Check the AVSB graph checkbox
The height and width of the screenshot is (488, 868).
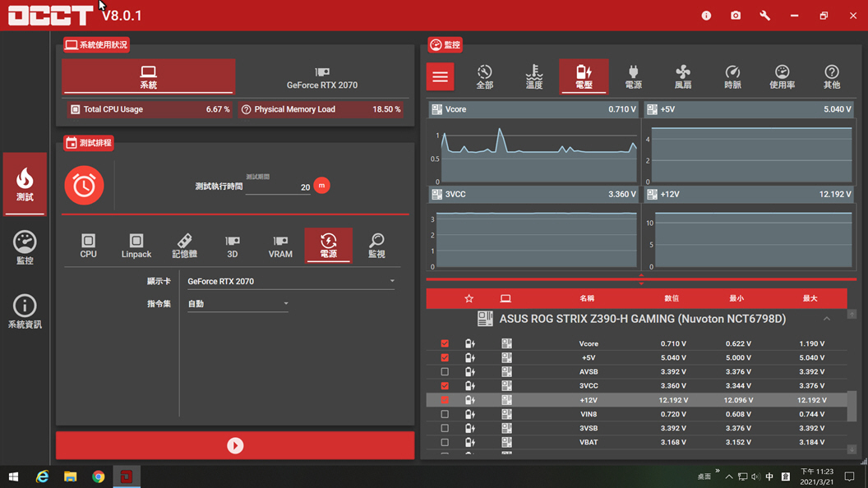[x=445, y=372]
